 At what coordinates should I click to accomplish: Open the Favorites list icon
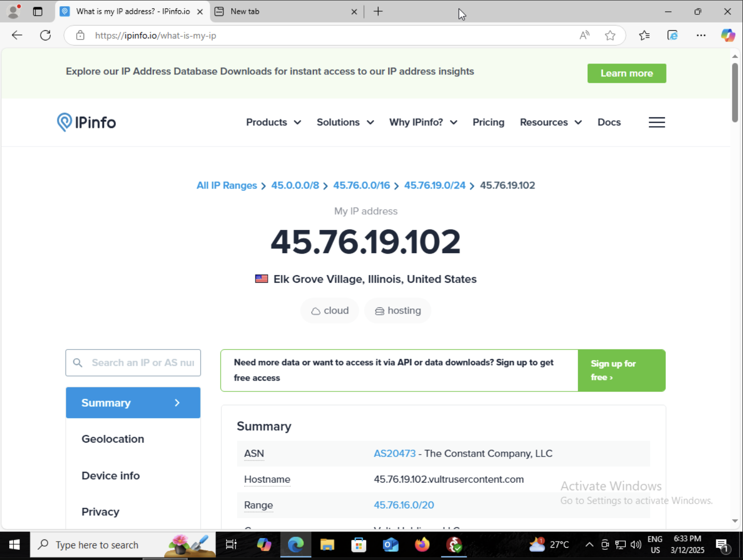[645, 35]
